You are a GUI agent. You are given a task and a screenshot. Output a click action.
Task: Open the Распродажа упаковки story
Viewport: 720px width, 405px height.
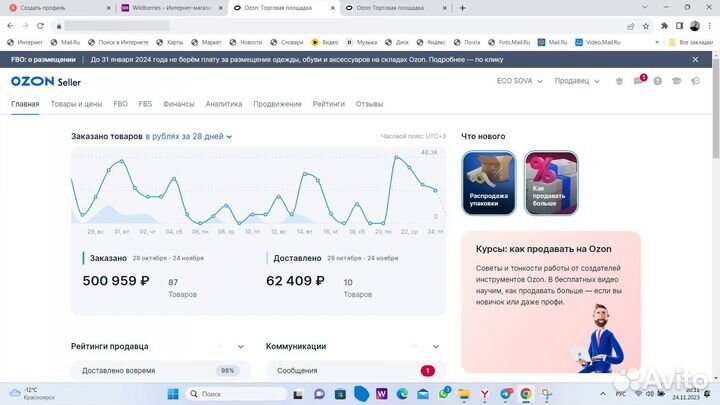(489, 183)
